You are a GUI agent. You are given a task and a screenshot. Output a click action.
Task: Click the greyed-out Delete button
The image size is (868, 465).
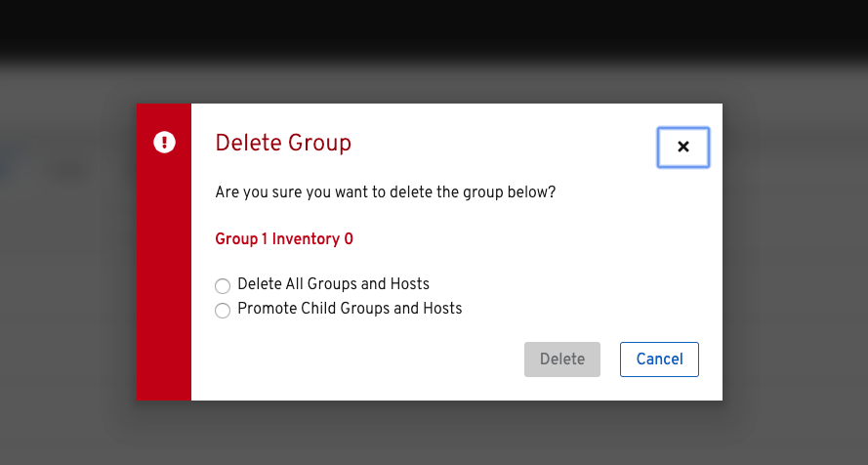coord(561,359)
